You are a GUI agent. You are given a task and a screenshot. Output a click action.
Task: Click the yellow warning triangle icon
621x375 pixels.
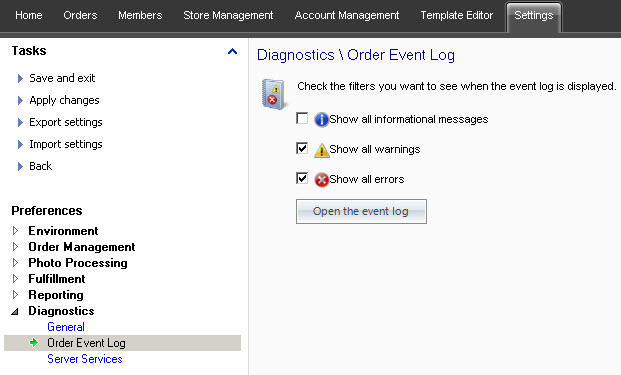click(x=321, y=150)
